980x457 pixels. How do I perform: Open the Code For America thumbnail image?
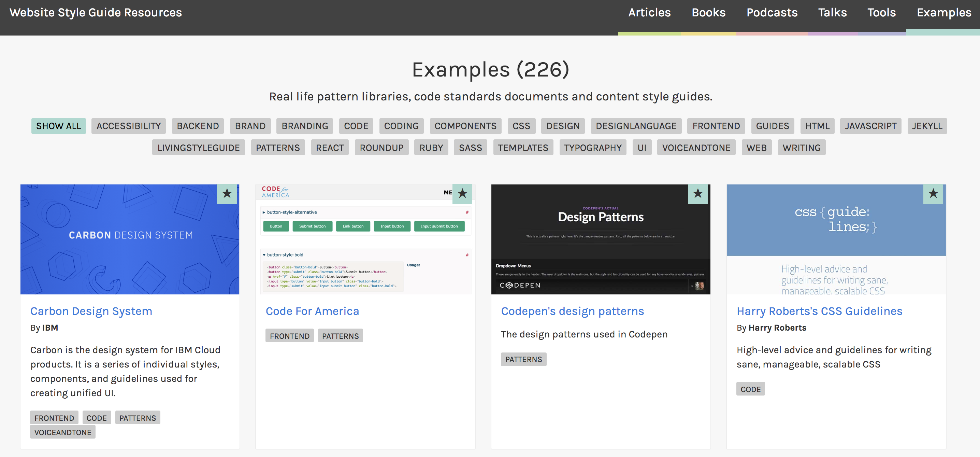[x=365, y=239]
